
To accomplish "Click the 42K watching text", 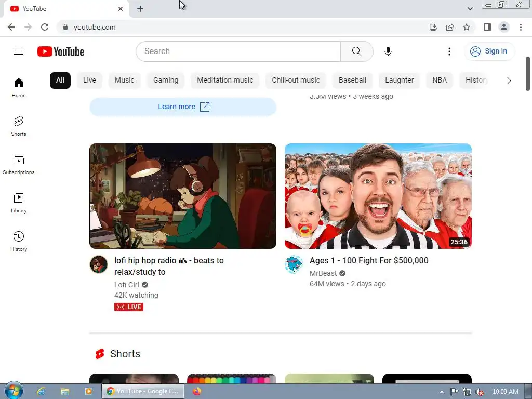I will (136, 295).
